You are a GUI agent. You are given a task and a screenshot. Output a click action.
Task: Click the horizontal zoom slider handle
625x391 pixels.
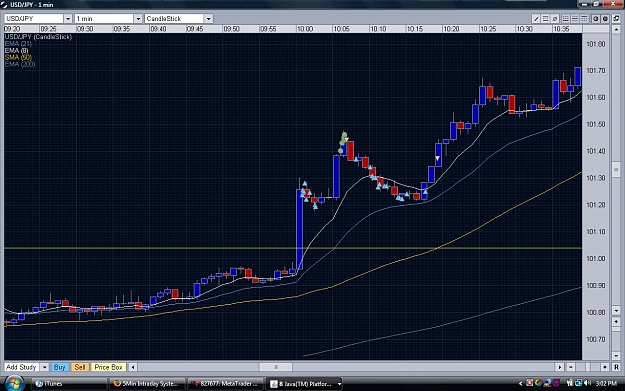point(588,367)
